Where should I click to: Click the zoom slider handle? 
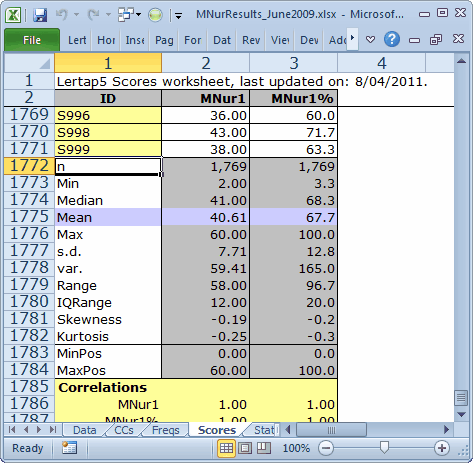click(384, 448)
